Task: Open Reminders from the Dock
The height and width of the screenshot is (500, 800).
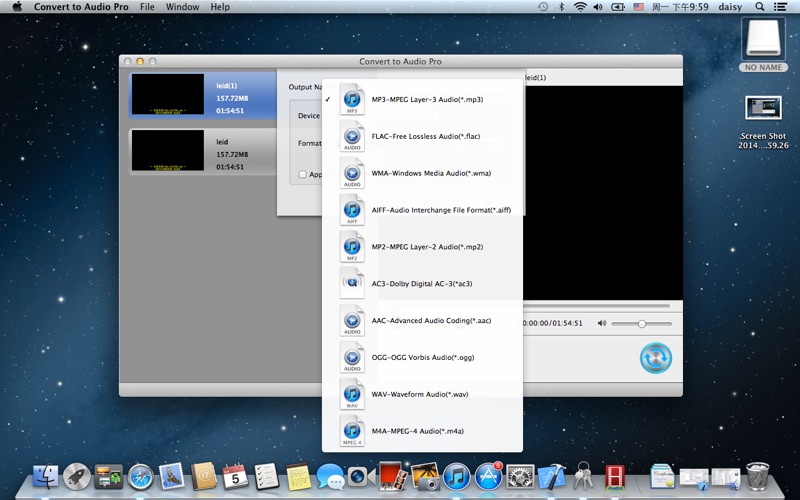Action: click(x=267, y=477)
